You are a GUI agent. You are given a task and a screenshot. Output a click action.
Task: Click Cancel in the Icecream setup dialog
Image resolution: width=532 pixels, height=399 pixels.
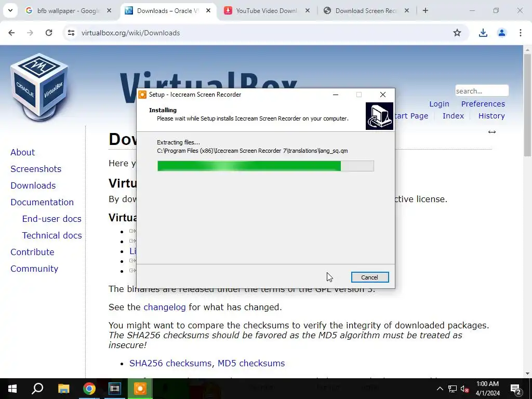pos(370,277)
